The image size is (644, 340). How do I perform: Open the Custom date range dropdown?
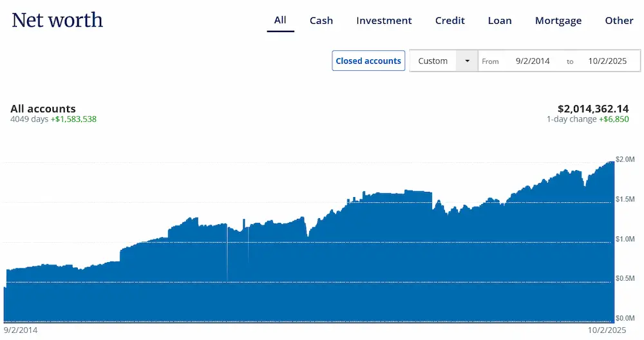[433, 61]
